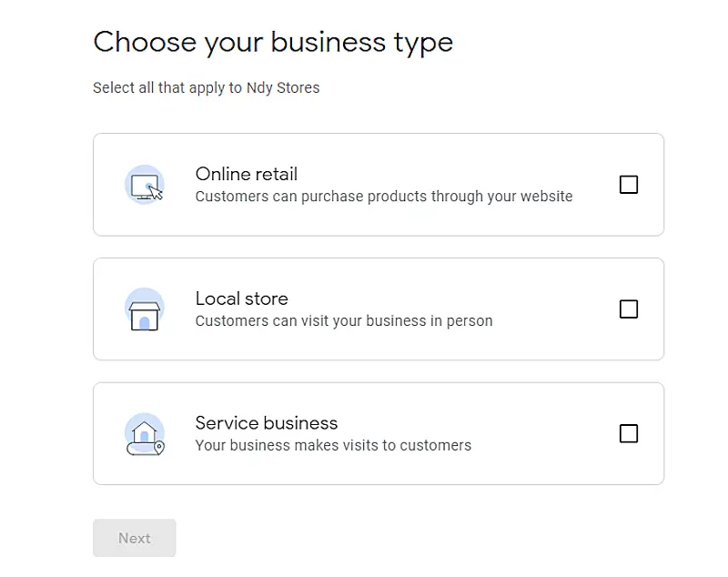Pick the Service business card
Viewport: 728px width, 577px height.
coord(378,434)
